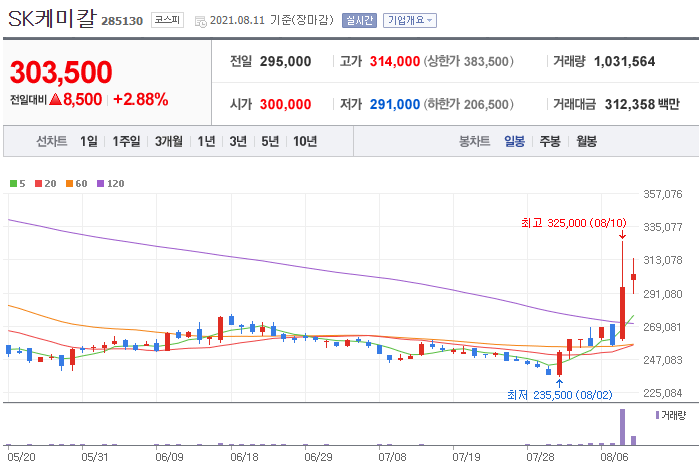Select the 3개월 line chart tab
The image size is (699, 470).
click(169, 141)
